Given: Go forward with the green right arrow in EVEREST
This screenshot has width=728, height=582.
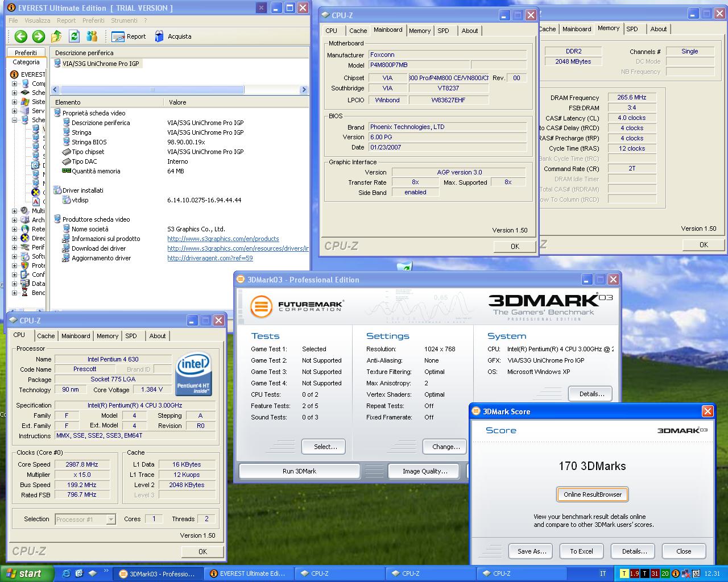Looking at the screenshot, I should [x=39, y=36].
